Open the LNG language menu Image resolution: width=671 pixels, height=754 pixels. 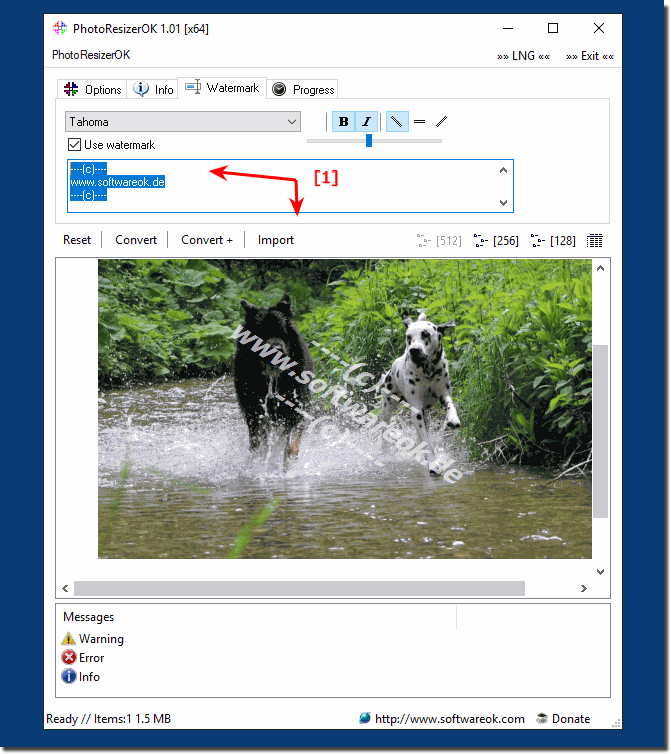[x=523, y=56]
